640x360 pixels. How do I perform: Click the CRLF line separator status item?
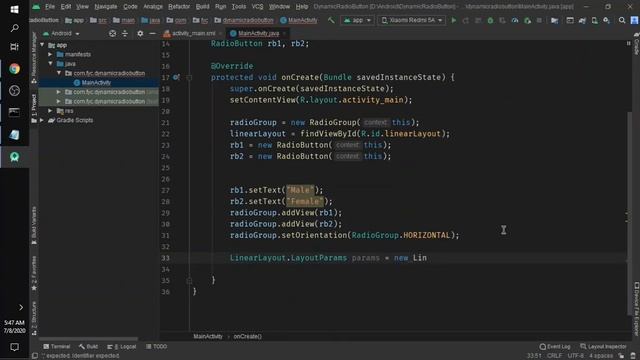[554, 356]
